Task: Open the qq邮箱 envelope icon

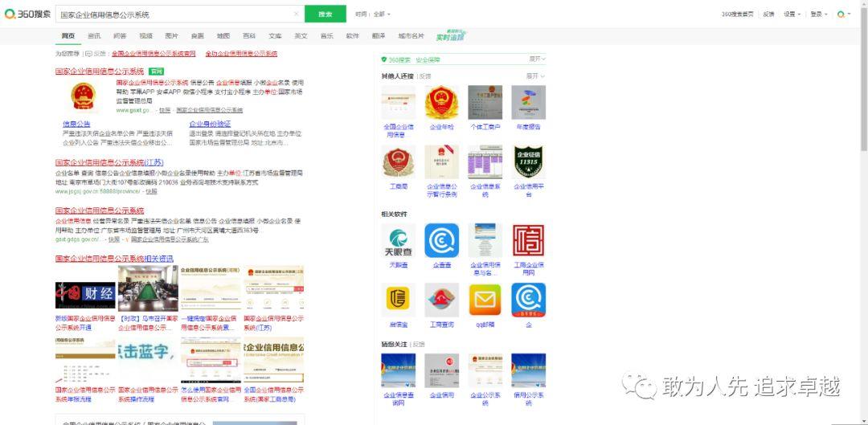Action: [485, 300]
